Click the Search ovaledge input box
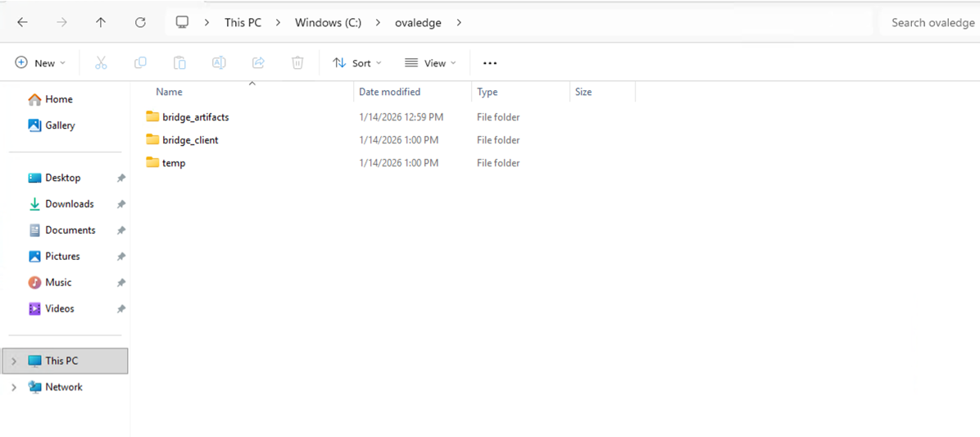Image resolution: width=980 pixels, height=437 pixels. click(932, 22)
